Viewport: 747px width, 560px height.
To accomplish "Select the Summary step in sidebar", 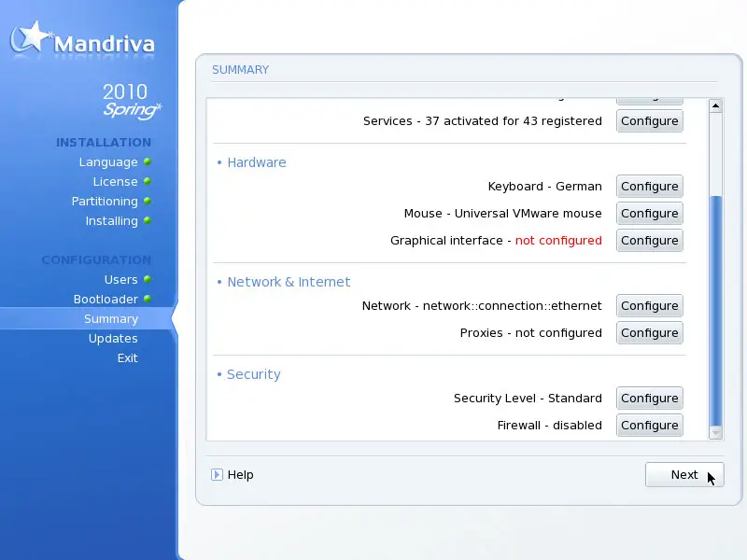I will click(111, 318).
